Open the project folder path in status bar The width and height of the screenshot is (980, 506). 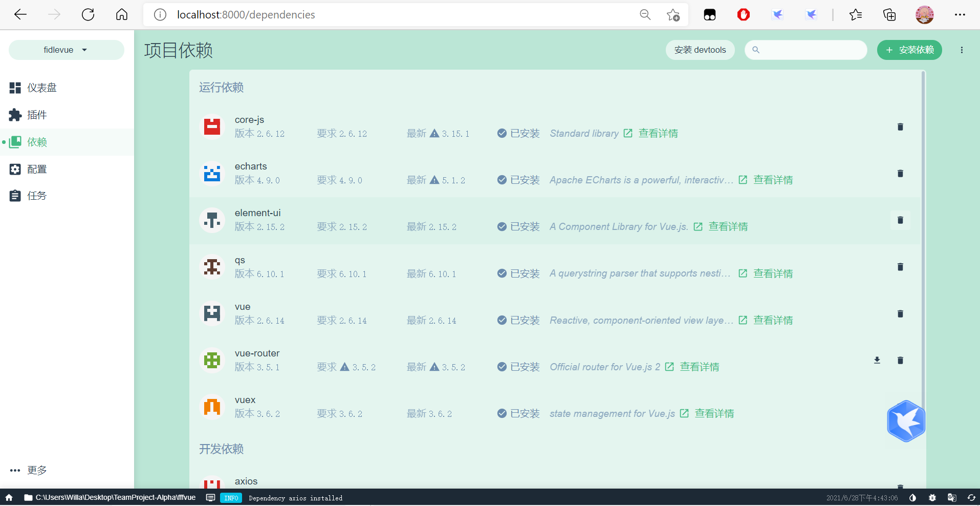tap(110, 497)
